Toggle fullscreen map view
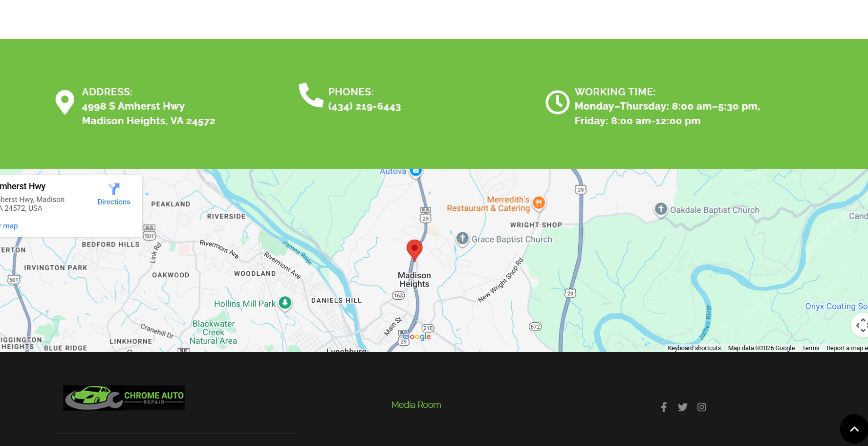This screenshot has height=446, width=868. click(861, 325)
